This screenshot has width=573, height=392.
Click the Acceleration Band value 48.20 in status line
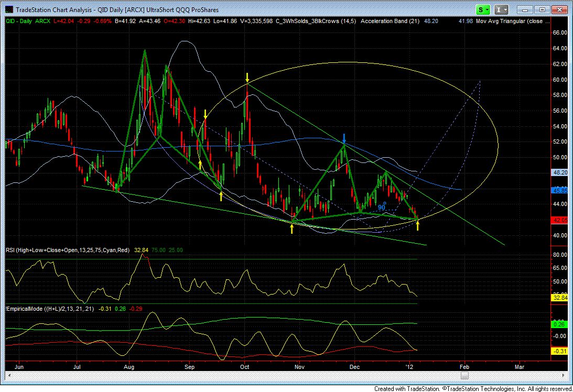(431, 21)
